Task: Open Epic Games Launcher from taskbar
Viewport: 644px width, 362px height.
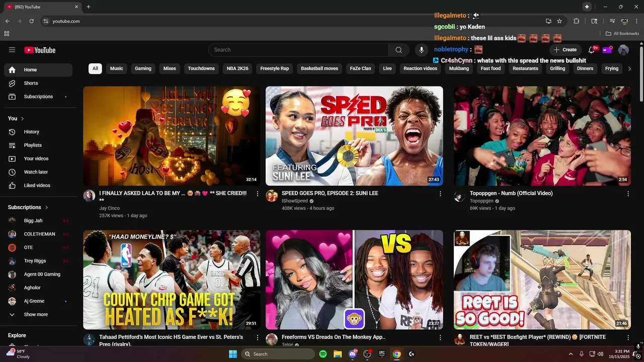Action: 382,354
